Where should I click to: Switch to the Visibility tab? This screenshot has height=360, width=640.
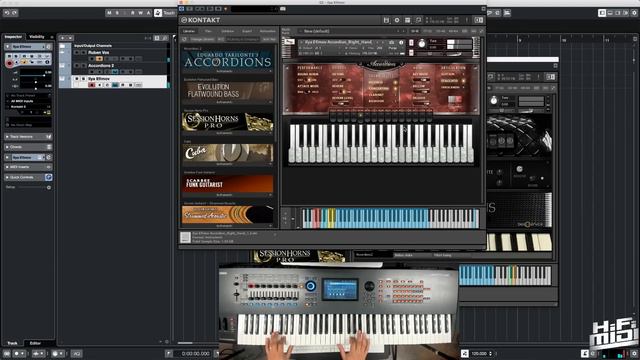(37, 37)
